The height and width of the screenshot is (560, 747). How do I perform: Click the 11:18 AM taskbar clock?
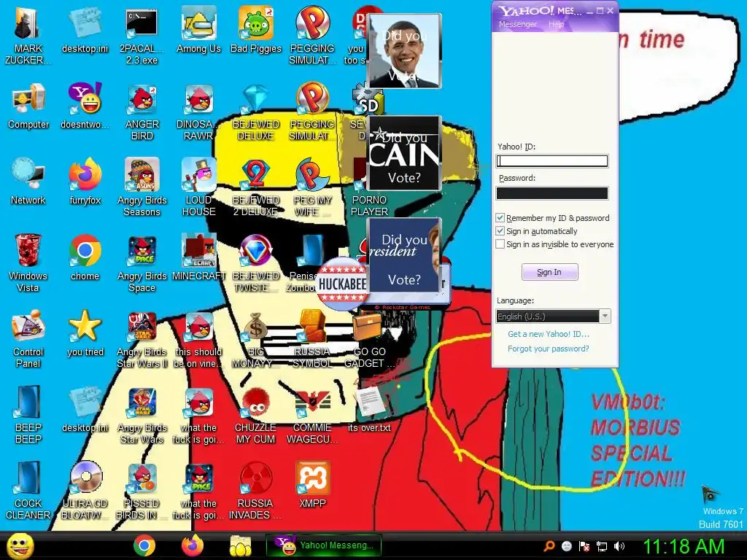pyautogui.click(x=684, y=546)
